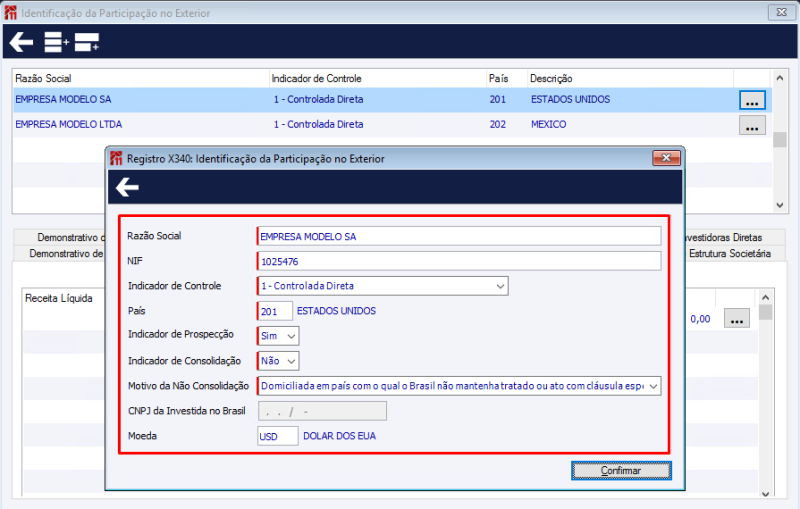
Task: Open the Indicador de Controle dropdown
Action: (500, 286)
